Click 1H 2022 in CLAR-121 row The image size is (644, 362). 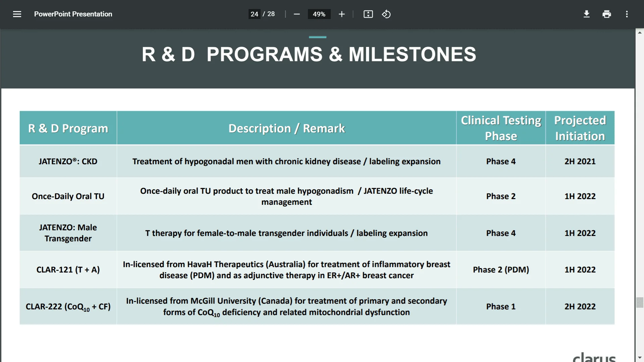click(x=580, y=269)
